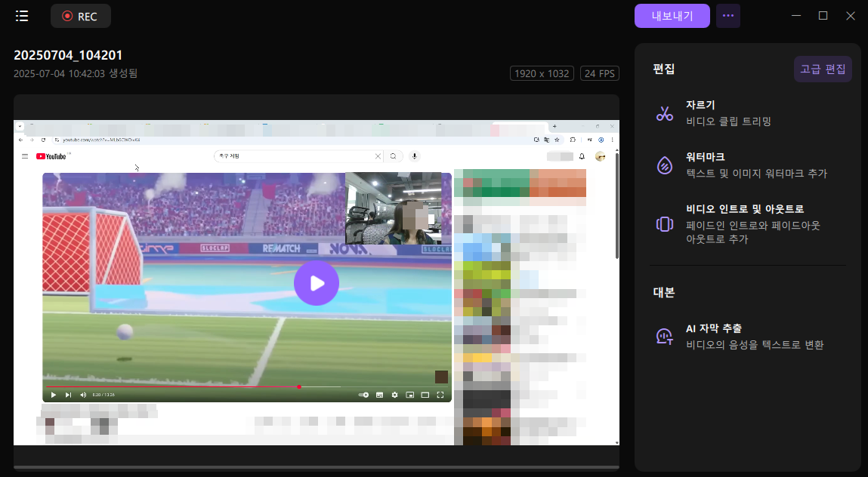Open the recordings list icon

pos(22,16)
